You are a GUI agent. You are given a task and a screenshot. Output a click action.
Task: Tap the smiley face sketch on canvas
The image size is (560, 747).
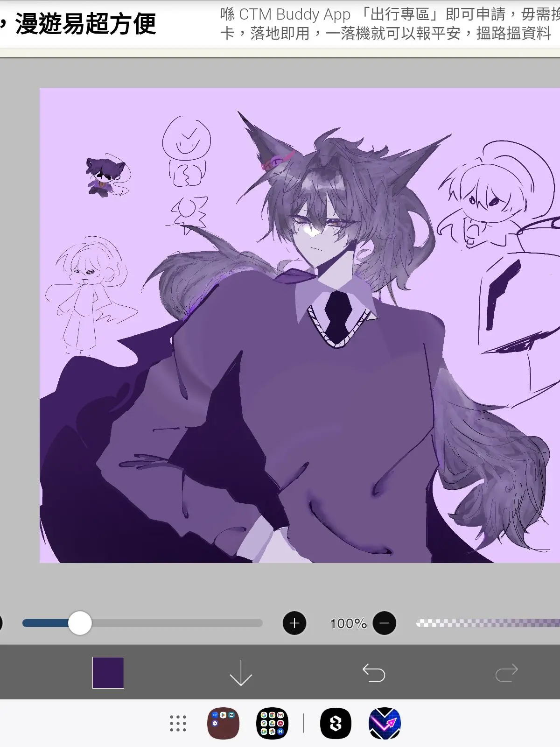click(x=187, y=139)
